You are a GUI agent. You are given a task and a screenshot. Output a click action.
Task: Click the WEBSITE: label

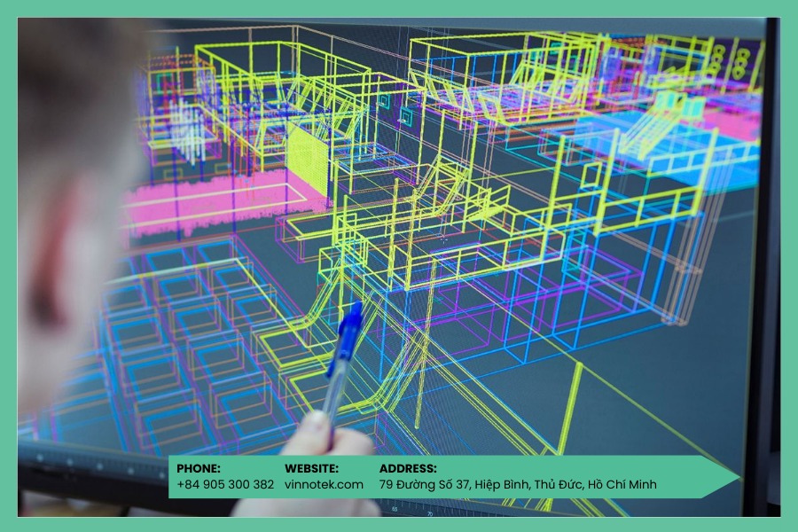(x=311, y=468)
